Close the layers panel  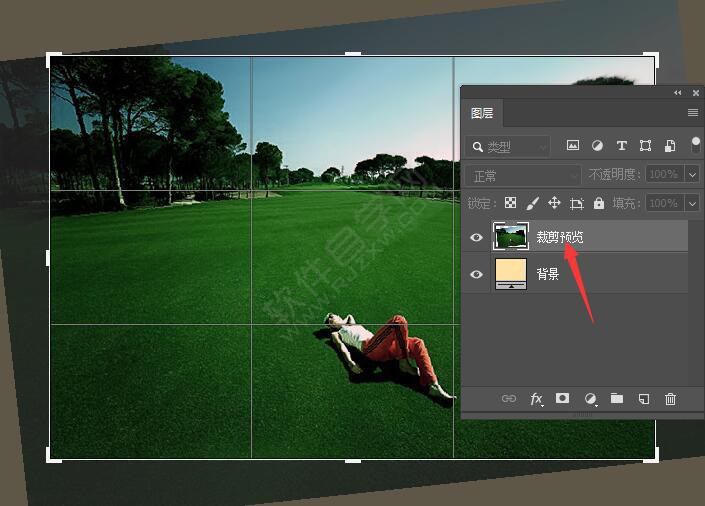[x=696, y=93]
